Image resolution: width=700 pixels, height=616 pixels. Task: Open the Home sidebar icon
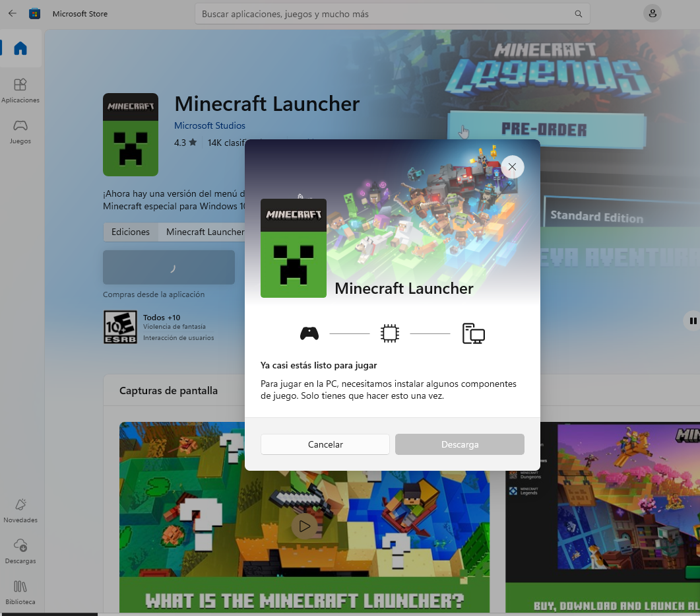[x=20, y=48]
